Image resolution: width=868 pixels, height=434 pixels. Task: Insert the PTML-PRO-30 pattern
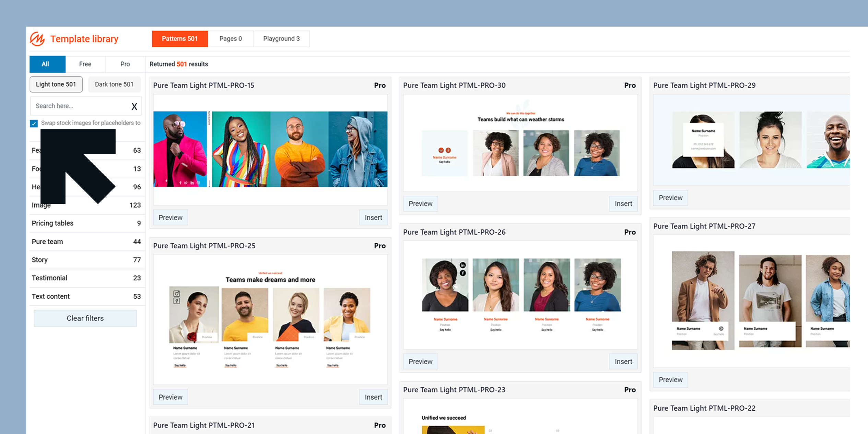click(623, 204)
